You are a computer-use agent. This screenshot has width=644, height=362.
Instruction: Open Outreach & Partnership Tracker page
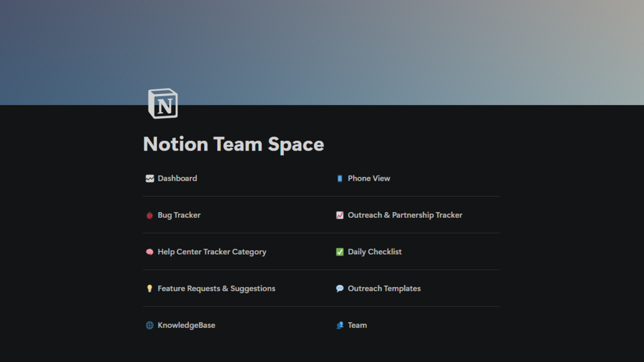pyautogui.click(x=405, y=215)
